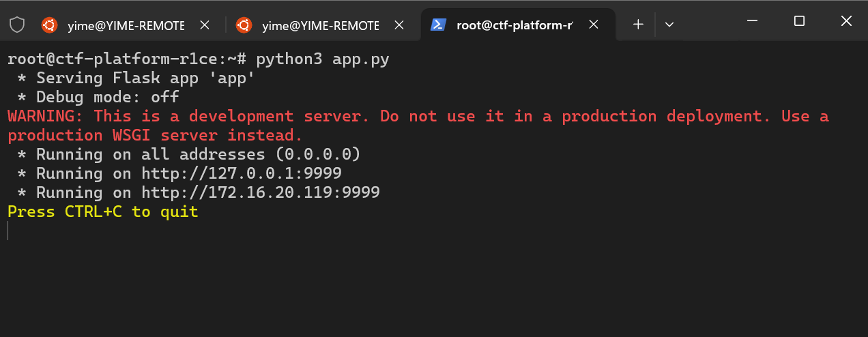The height and width of the screenshot is (337, 868).
Task: Maximize the terminal window
Action: click(800, 21)
